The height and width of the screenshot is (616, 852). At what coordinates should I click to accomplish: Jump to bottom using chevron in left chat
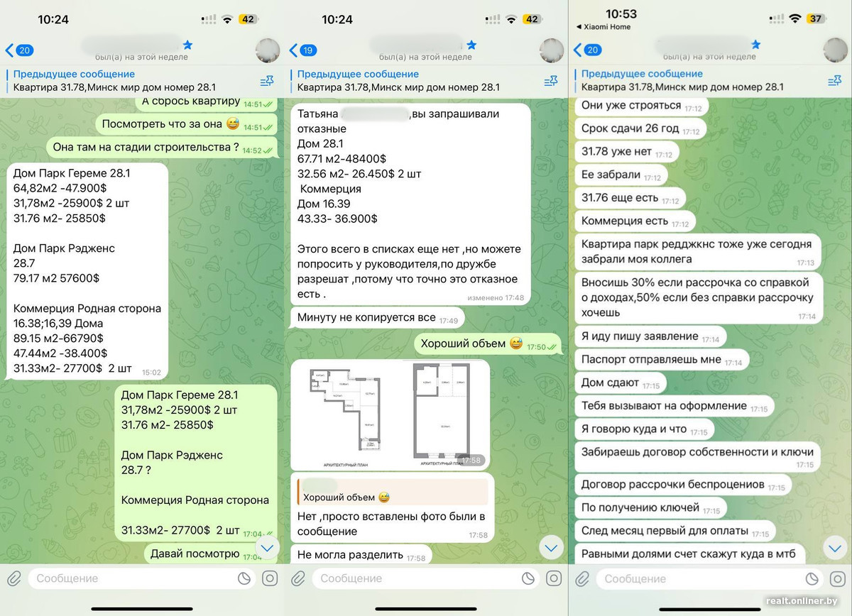pos(268,548)
